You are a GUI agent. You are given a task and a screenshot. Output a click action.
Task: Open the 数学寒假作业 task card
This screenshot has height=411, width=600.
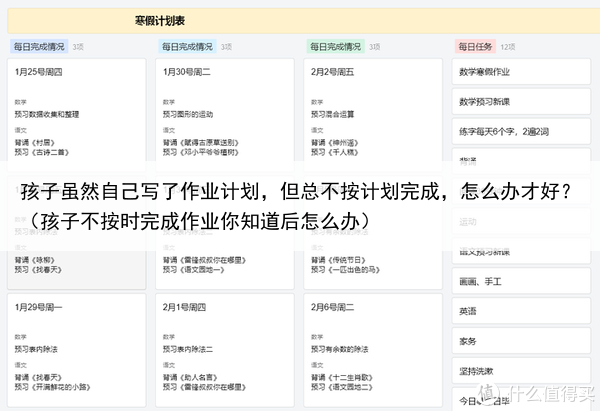(519, 72)
